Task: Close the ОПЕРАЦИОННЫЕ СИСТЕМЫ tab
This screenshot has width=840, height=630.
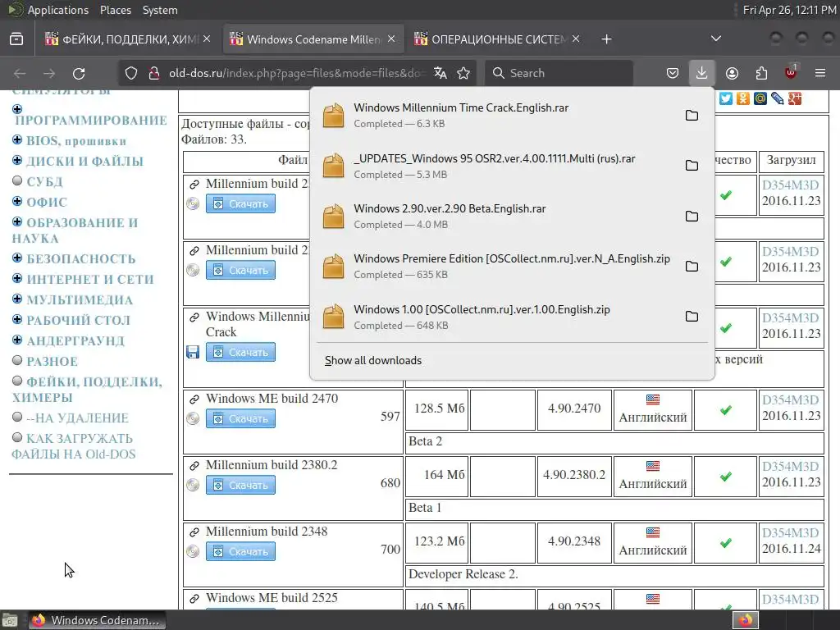Action: 575,39
